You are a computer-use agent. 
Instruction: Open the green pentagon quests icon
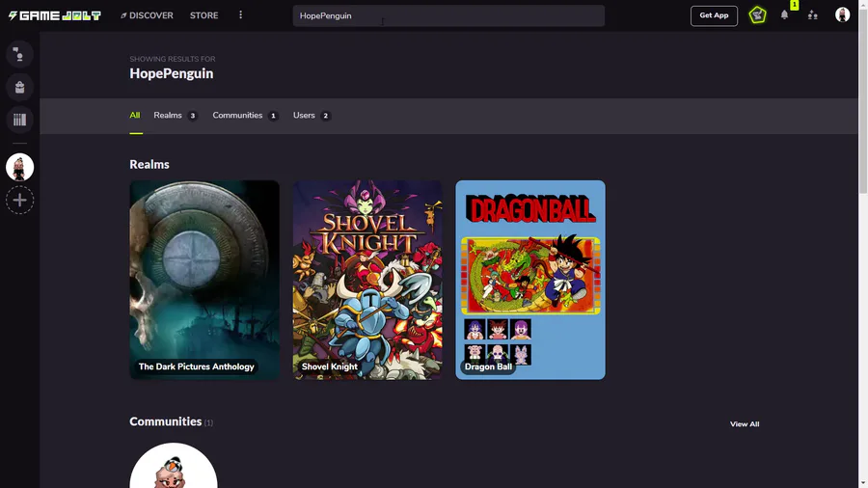click(757, 15)
